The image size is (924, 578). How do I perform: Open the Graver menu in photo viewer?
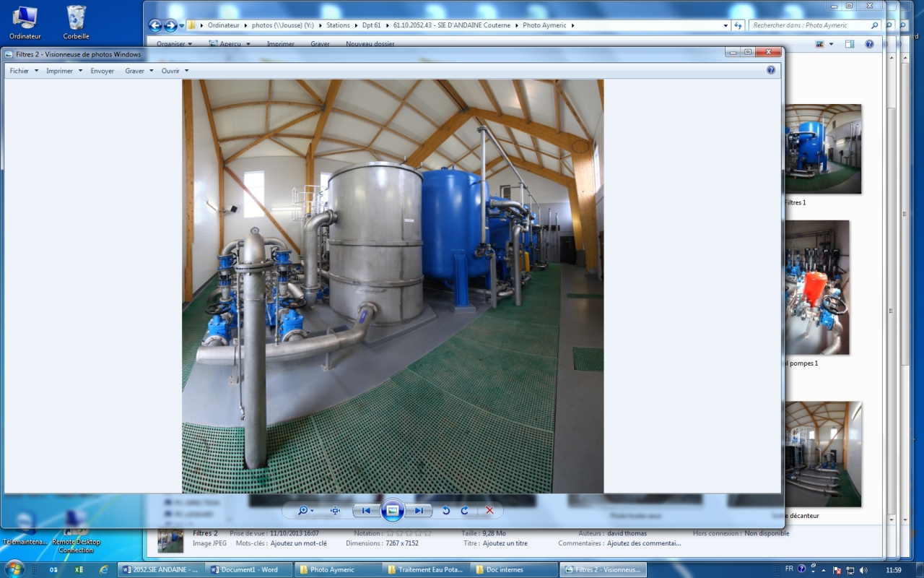click(139, 71)
